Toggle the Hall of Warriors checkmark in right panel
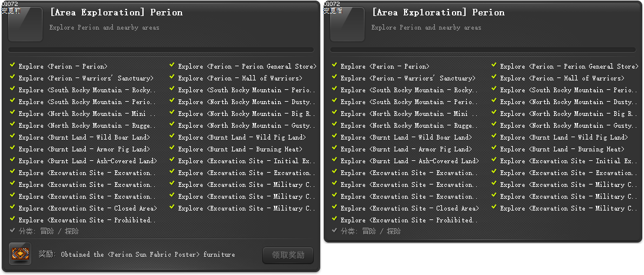The width and height of the screenshot is (644, 275). [x=495, y=77]
